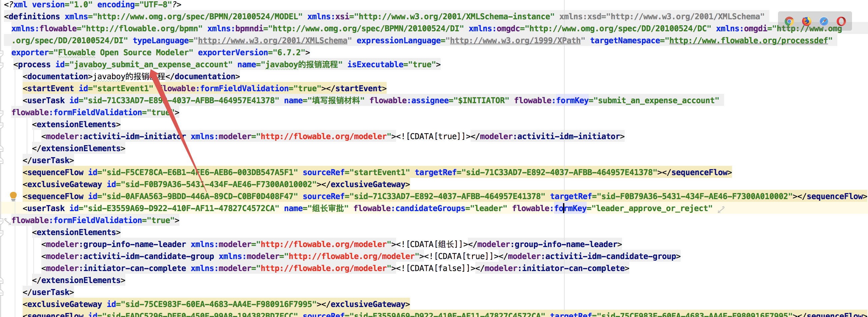
Task: Click the CDATA[false] content
Action: tap(435, 268)
